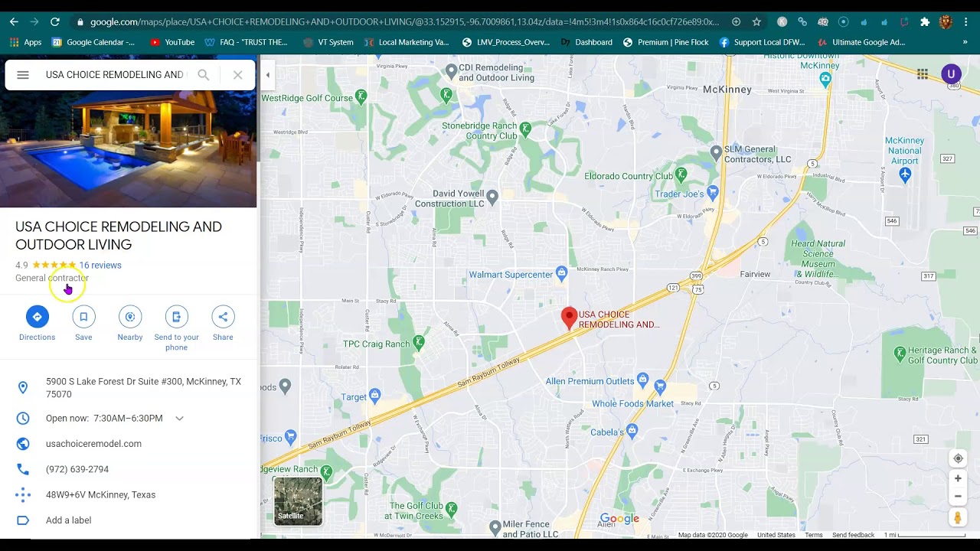Click the 5900 S Lake Forest Dr address
The image size is (980, 551).
[x=143, y=388]
